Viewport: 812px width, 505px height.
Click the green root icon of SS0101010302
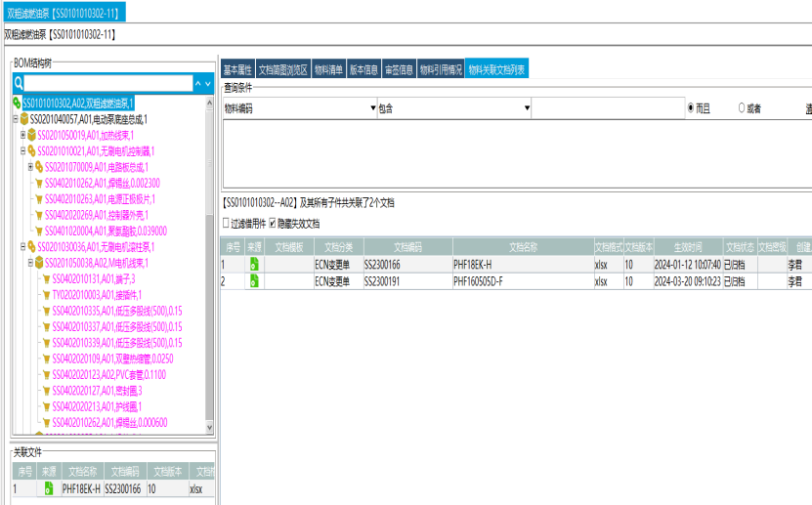17,103
